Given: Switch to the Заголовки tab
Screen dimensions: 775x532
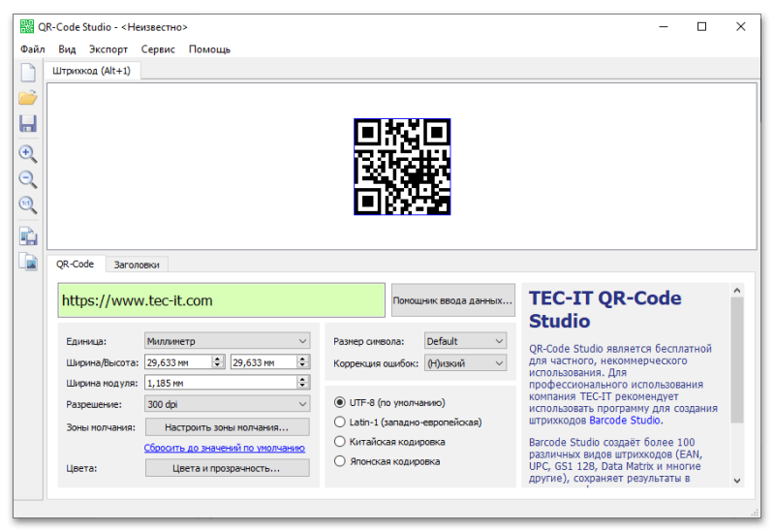Looking at the screenshot, I should pyautogui.click(x=137, y=265).
